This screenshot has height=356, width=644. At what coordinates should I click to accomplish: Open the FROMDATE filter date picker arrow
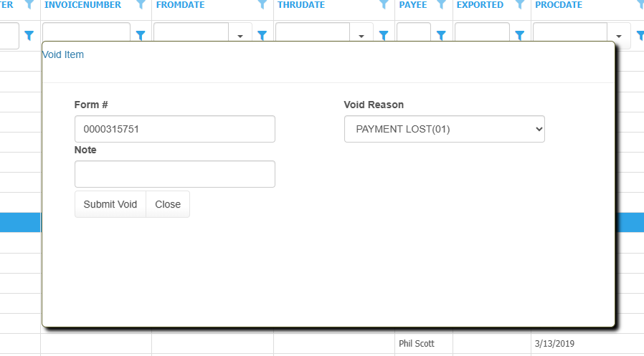(240, 36)
